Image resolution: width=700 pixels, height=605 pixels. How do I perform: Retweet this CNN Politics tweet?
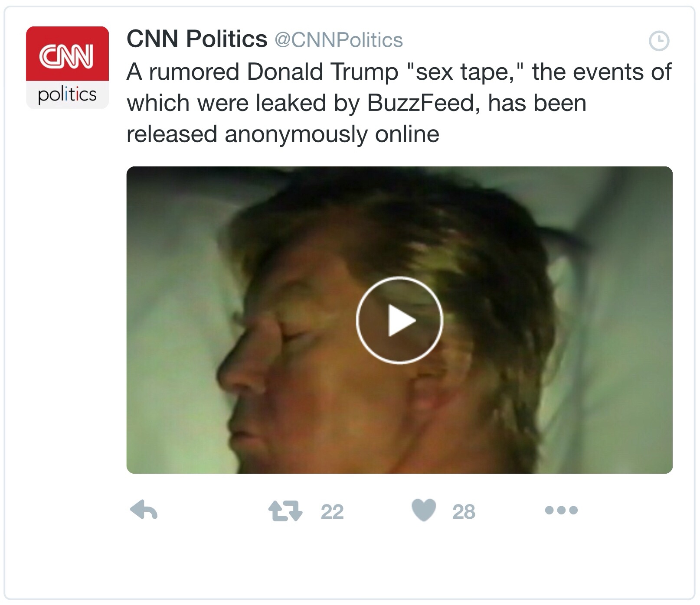coord(285,511)
